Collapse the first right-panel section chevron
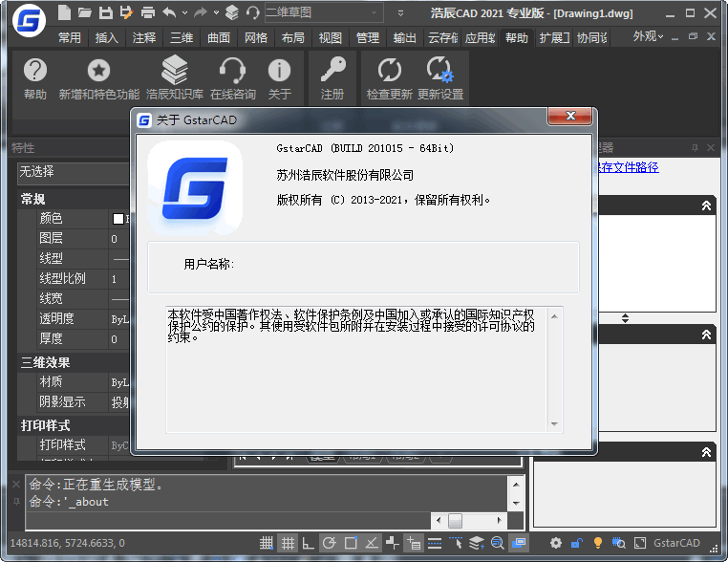The image size is (728, 562). point(706,205)
